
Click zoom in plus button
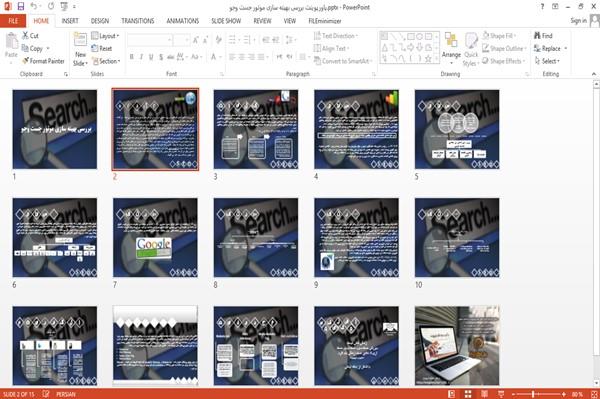point(564,394)
